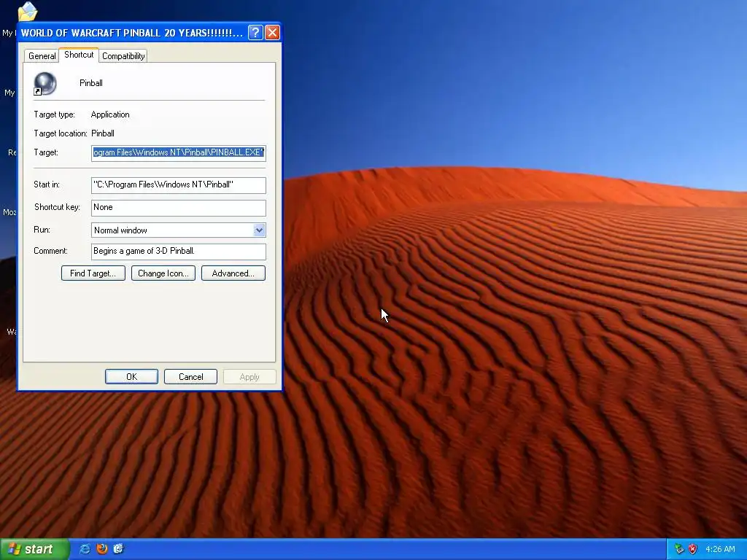The height and width of the screenshot is (560, 747).
Task: Open the Start menu
Action: tap(34, 549)
